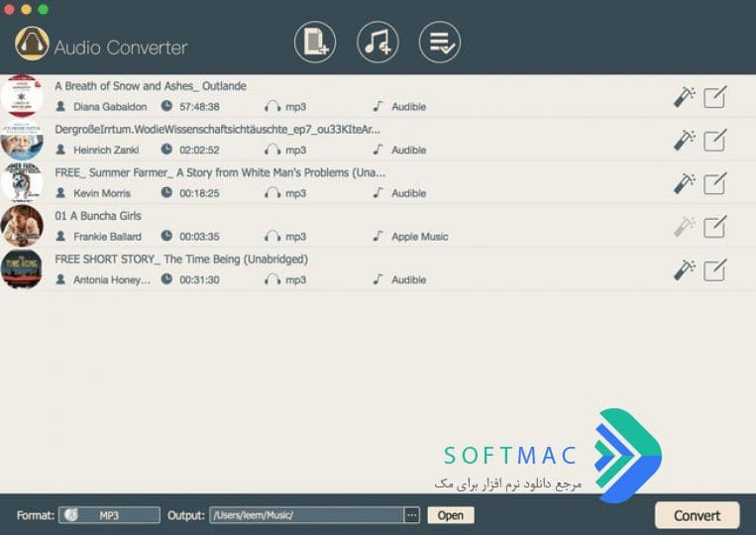Image resolution: width=756 pixels, height=535 pixels.
Task: Select cover art of DergroßeIrrtum audiobook
Action: coord(22,141)
